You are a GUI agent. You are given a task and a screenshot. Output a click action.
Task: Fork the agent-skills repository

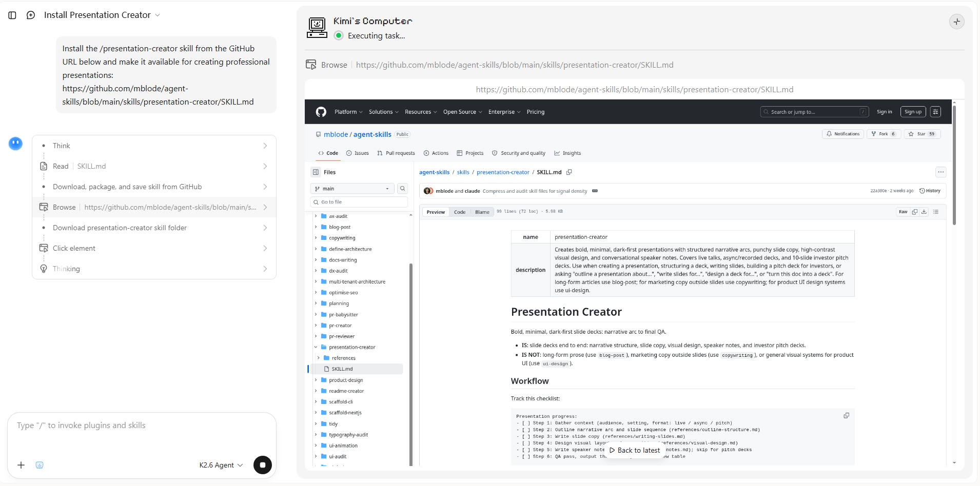click(884, 134)
